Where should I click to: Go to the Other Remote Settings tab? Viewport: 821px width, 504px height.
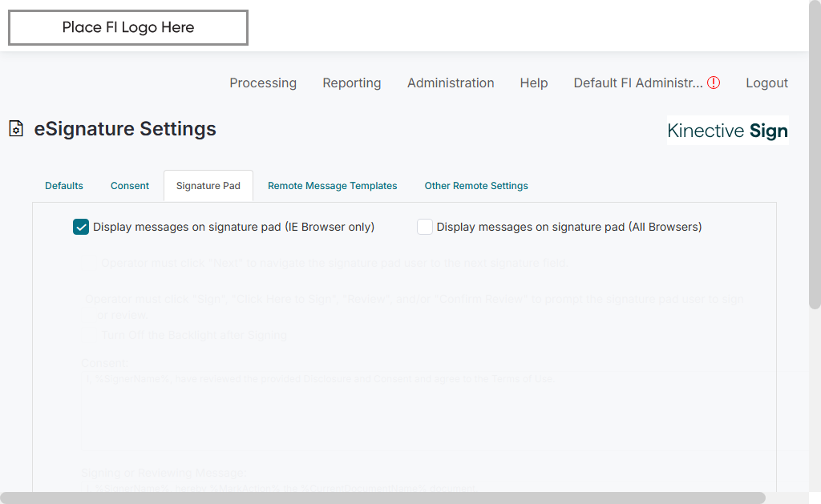click(x=476, y=186)
